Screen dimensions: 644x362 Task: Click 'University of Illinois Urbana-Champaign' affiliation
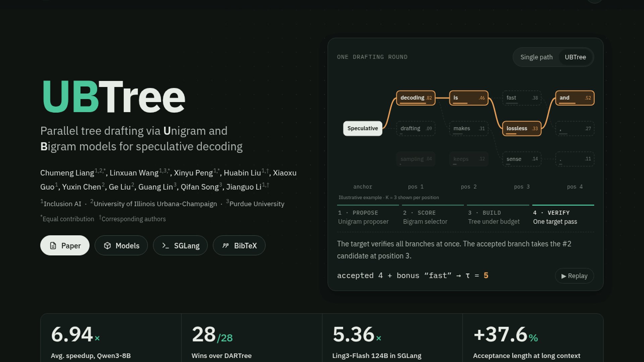pos(155,204)
